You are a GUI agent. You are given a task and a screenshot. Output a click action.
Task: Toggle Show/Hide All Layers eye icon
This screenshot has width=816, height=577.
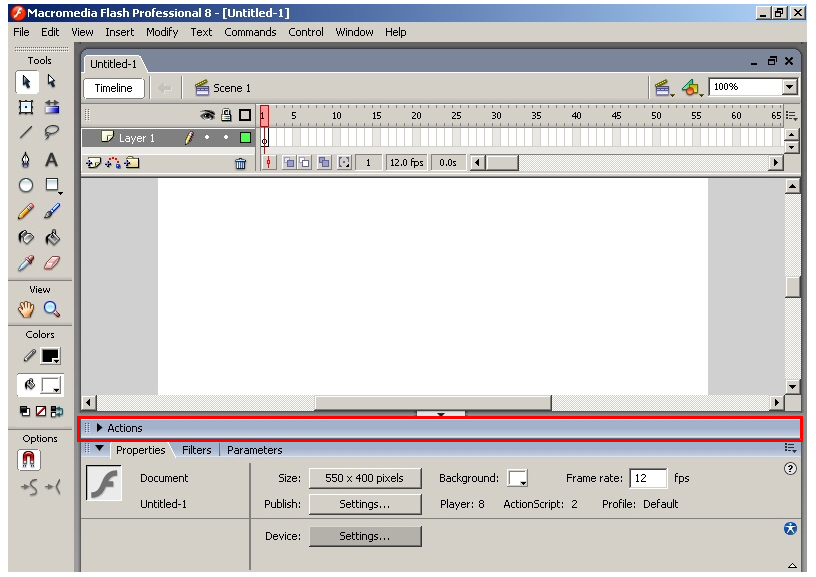point(207,115)
